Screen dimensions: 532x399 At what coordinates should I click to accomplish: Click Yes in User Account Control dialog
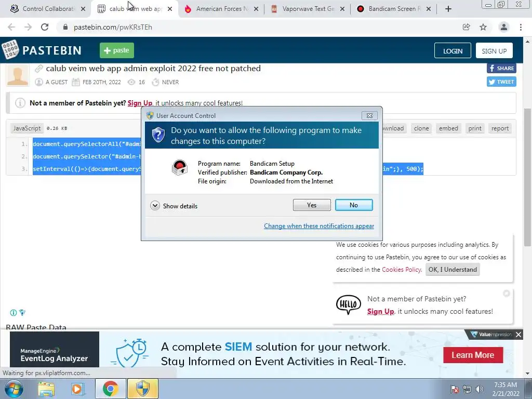pos(312,205)
